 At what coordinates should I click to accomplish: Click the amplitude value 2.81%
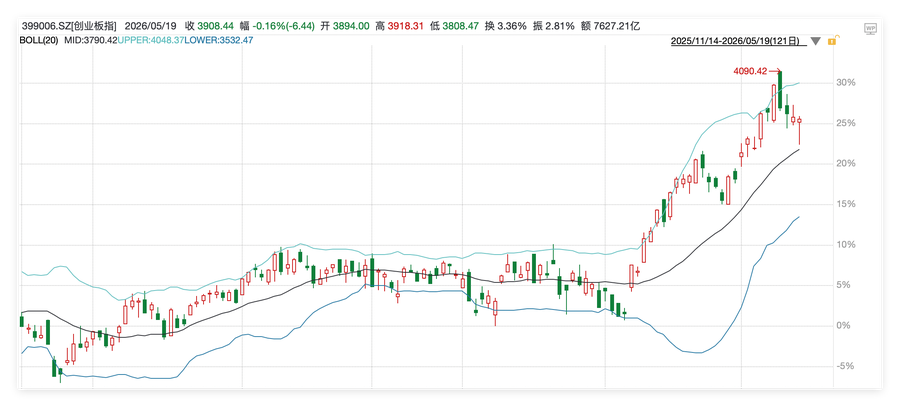click(560, 26)
